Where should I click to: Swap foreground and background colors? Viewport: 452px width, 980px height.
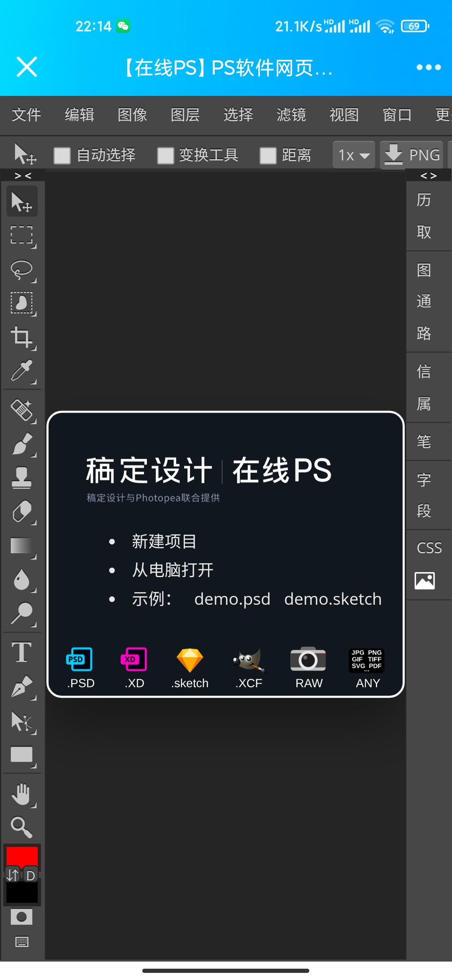[x=13, y=875]
